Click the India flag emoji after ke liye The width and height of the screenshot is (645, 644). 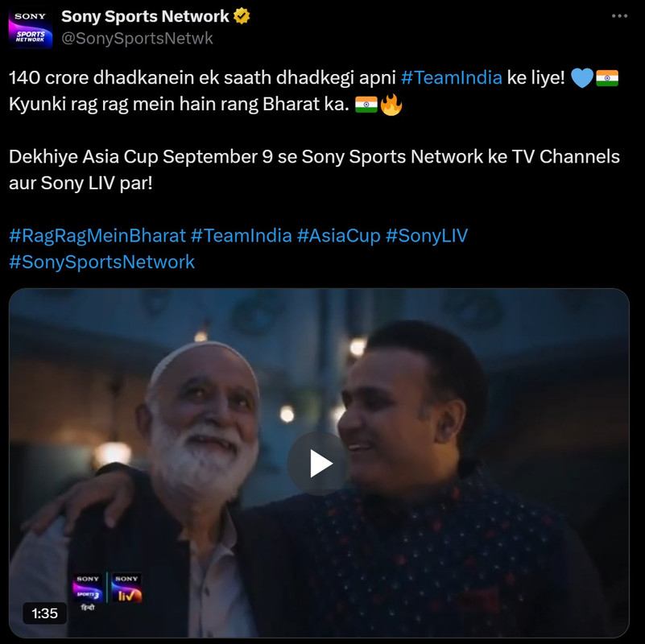coord(606,78)
